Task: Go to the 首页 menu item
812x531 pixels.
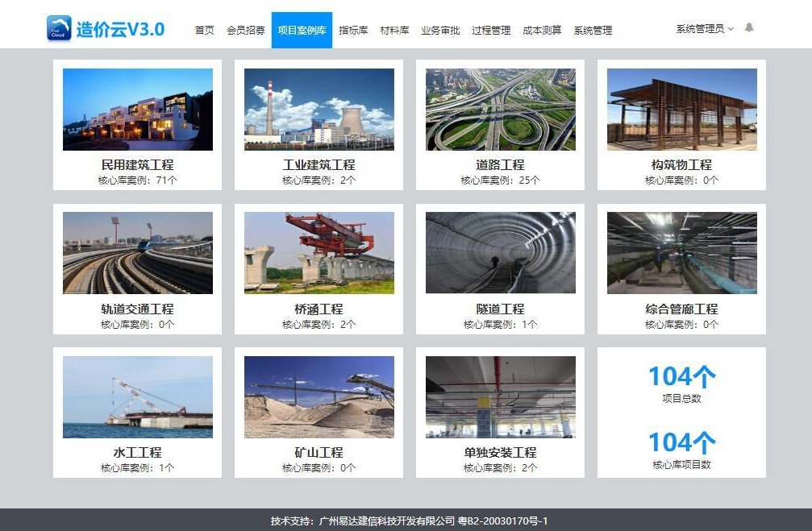Action: (x=205, y=30)
